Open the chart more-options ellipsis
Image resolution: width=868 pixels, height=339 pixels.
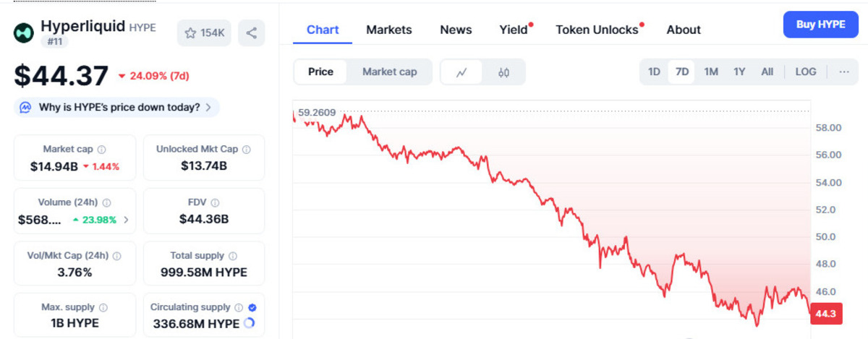click(x=843, y=72)
